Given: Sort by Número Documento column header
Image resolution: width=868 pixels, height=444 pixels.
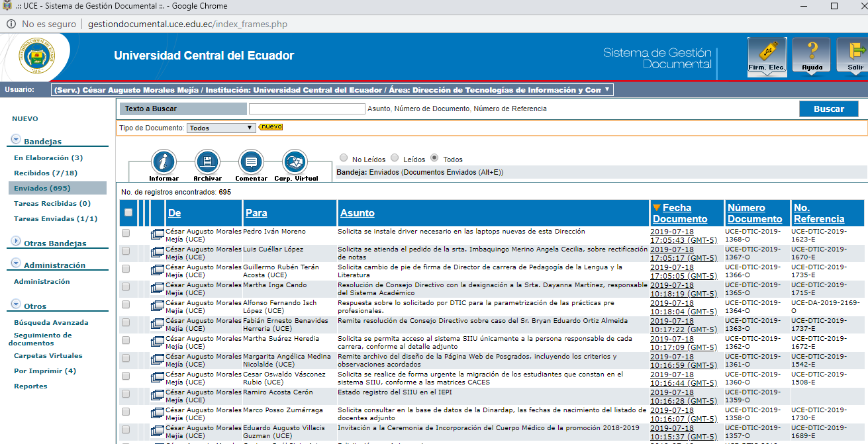Looking at the screenshot, I should click(755, 213).
